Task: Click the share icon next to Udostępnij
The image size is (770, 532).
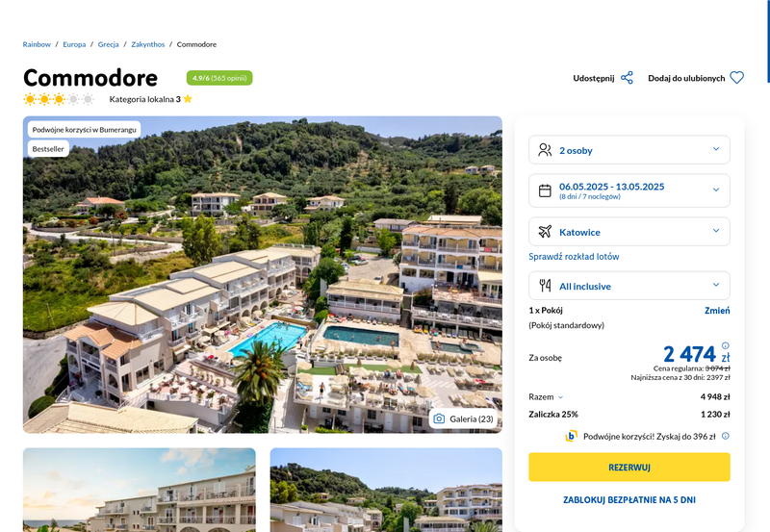Action: (627, 78)
